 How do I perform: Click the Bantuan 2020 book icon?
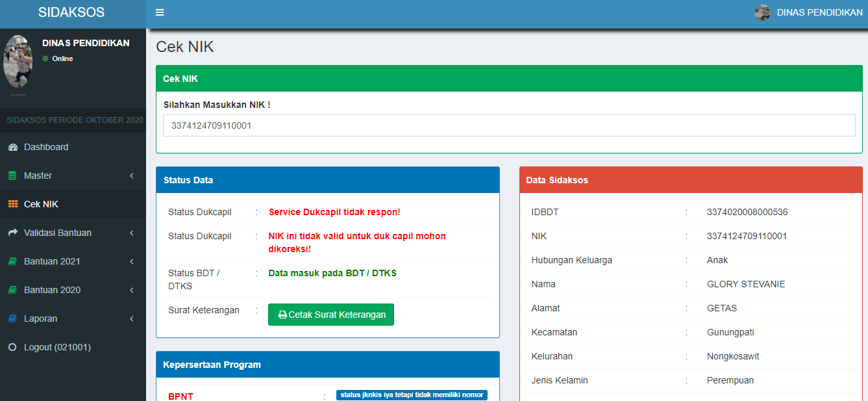13,290
